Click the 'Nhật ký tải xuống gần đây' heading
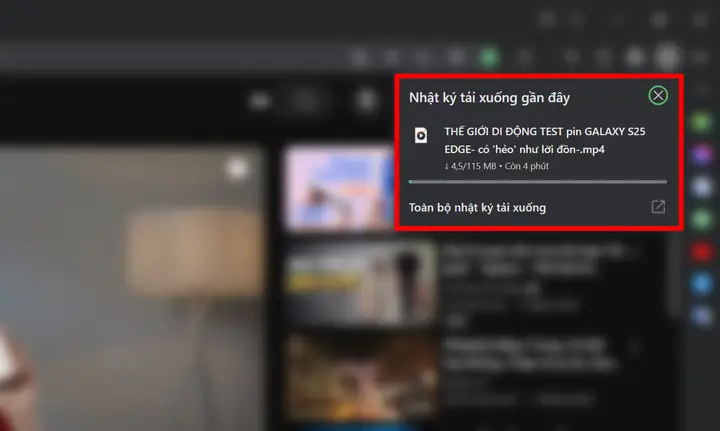Screen dimensions: 720x431 pyautogui.click(x=489, y=98)
